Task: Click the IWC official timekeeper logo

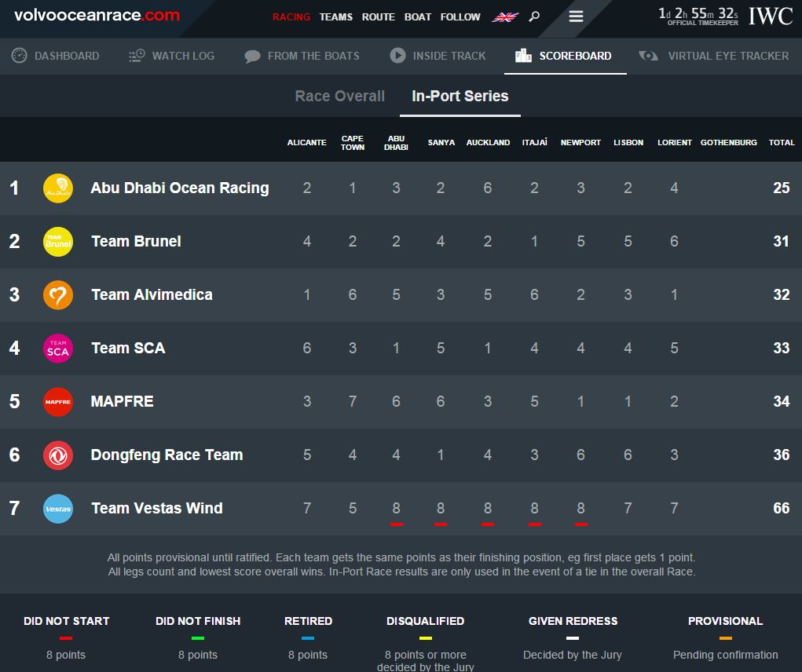Action: [x=770, y=16]
